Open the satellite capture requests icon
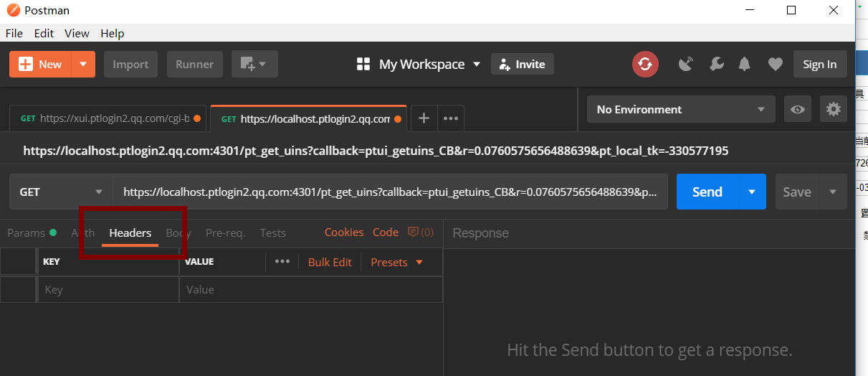Image resolution: width=868 pixels, height=376 pixels. tap(687, 65)
